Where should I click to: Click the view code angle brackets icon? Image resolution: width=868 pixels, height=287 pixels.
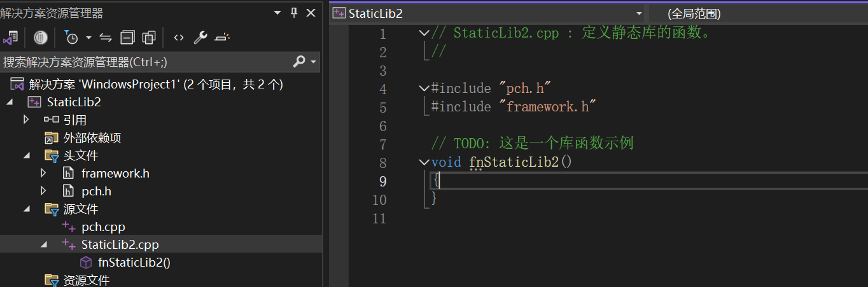[x=179, y=38]
